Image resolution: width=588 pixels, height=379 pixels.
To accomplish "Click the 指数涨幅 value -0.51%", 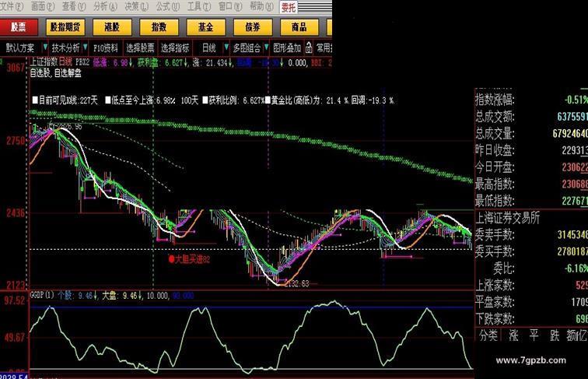I will pyautogui.click(x=576, y=100).
